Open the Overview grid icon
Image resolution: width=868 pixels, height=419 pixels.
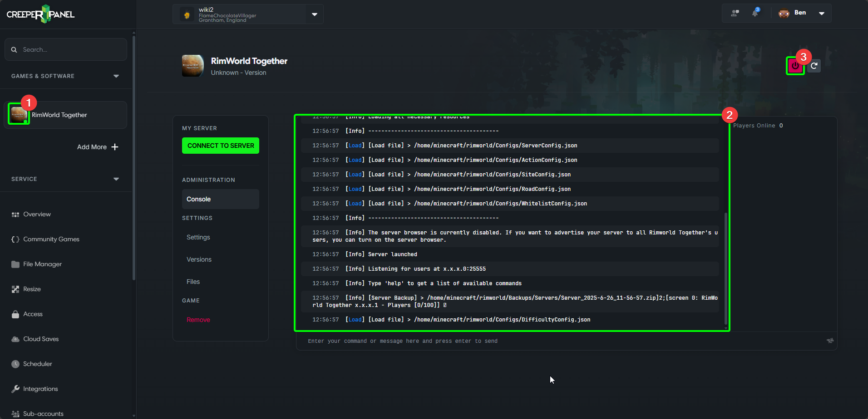tap(15, 214)
